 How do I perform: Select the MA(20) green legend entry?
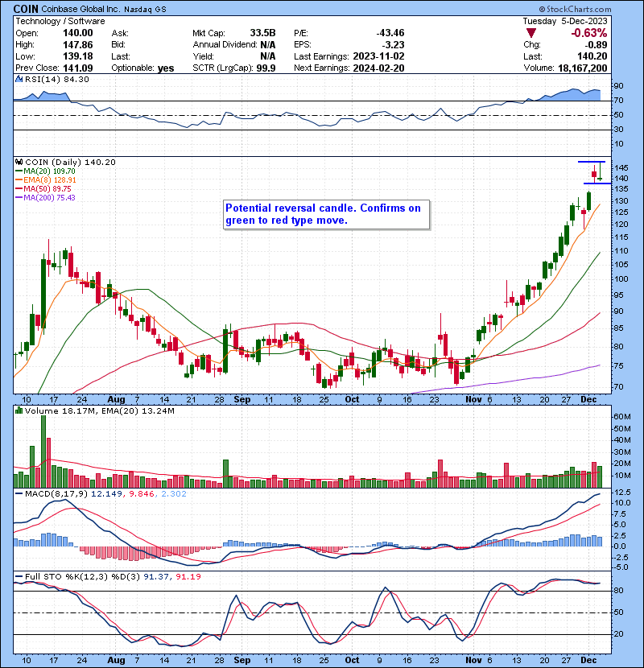(x=50, y=171)
